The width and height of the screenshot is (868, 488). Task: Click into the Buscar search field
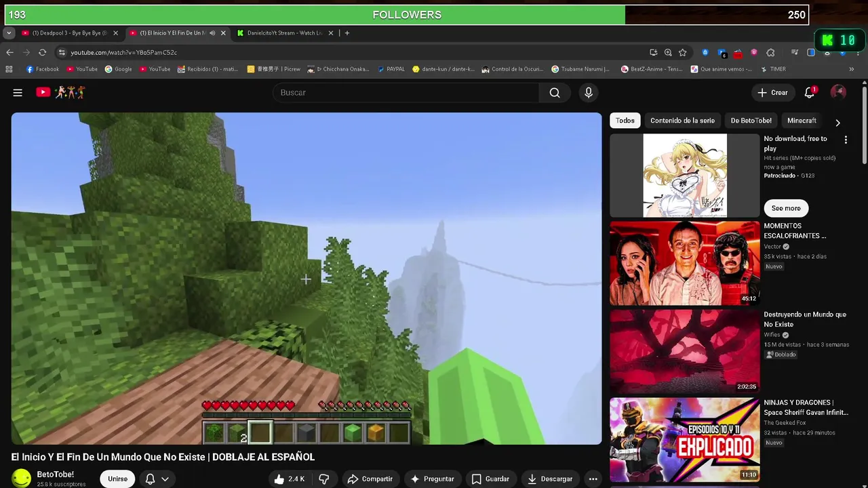pyautogui.click(x=406, y=93)
